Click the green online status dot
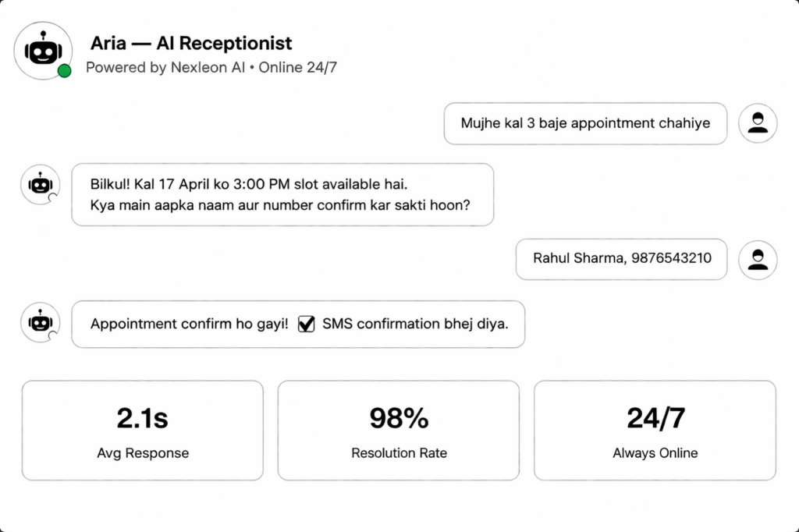This screenshot has width=799, height=532. tap(65, 71)
